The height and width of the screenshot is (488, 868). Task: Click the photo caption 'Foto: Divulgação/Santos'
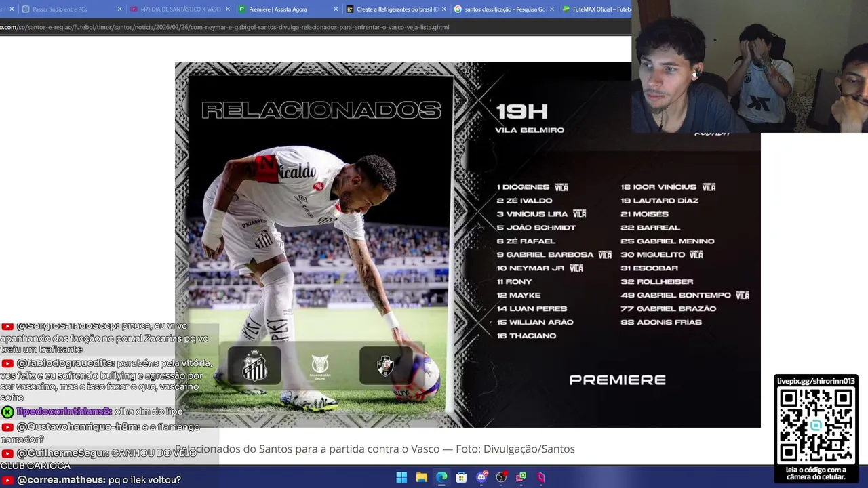tap(515, 449)
